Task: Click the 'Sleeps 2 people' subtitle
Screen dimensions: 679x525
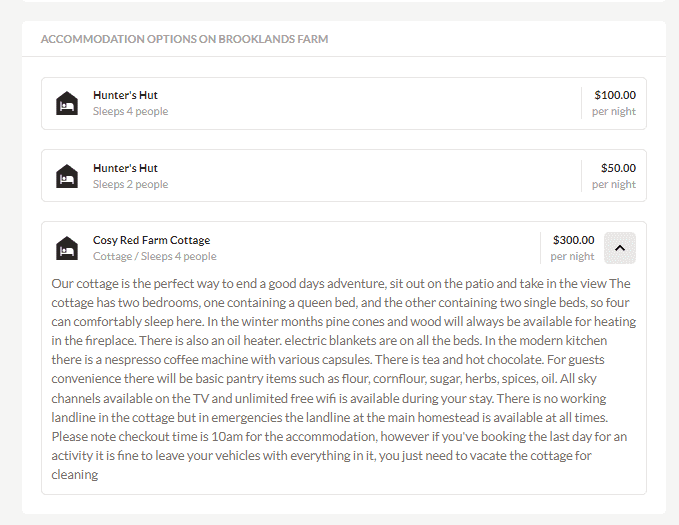Action: (130, 184)
